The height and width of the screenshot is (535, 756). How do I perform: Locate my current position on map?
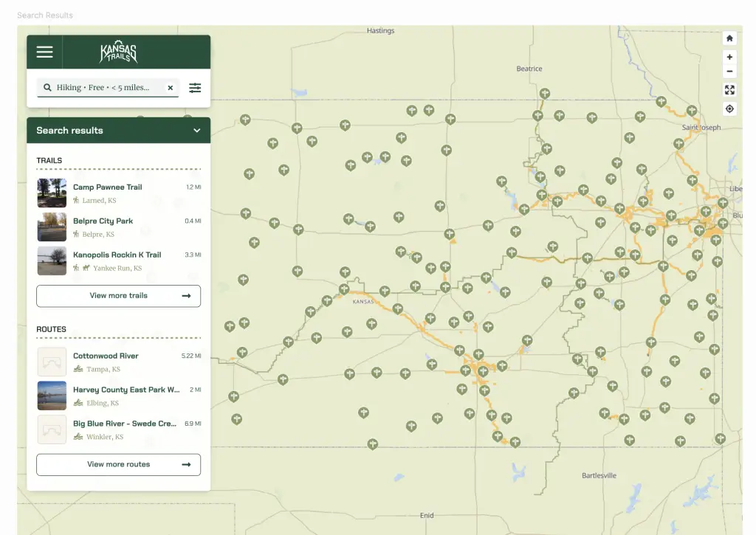tap(729, 108)
